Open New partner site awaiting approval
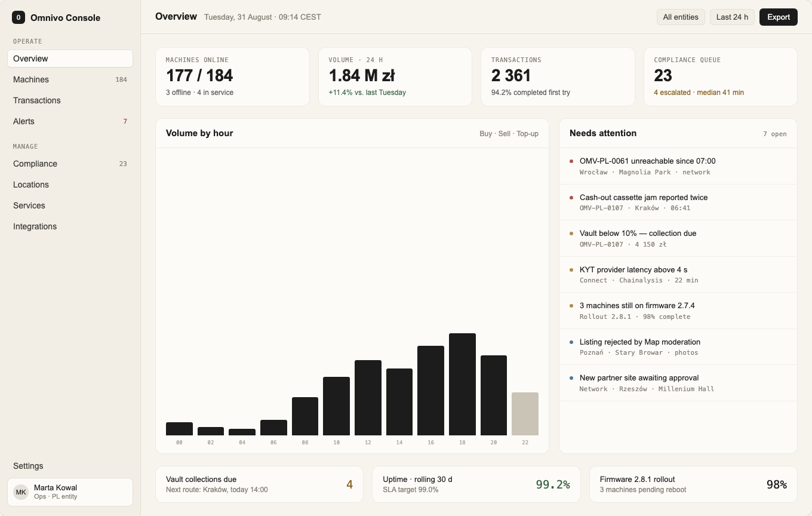This screenshot has width=812, height=516. pos(678,383)
